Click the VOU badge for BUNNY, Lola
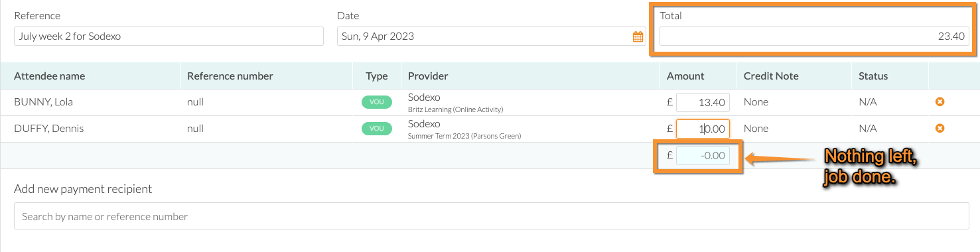The image size is (980, 252). point(376,102)
